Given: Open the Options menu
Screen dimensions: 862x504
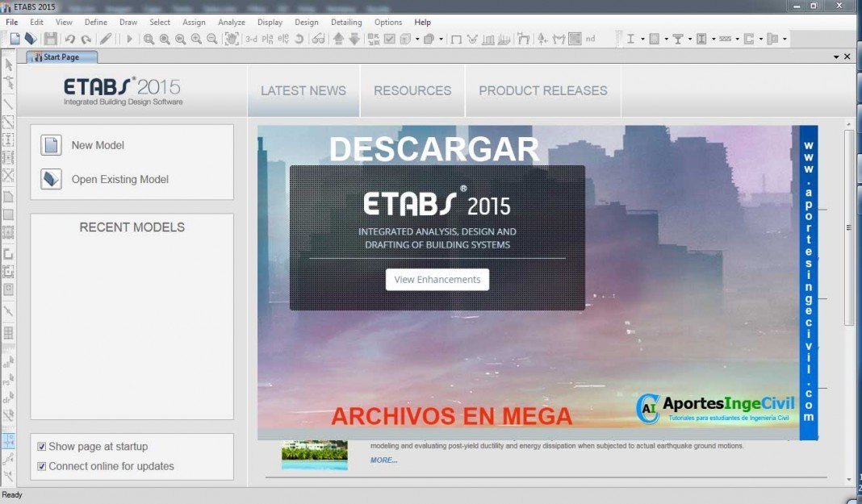Looking at the screenshot, I should pos(388,22).
